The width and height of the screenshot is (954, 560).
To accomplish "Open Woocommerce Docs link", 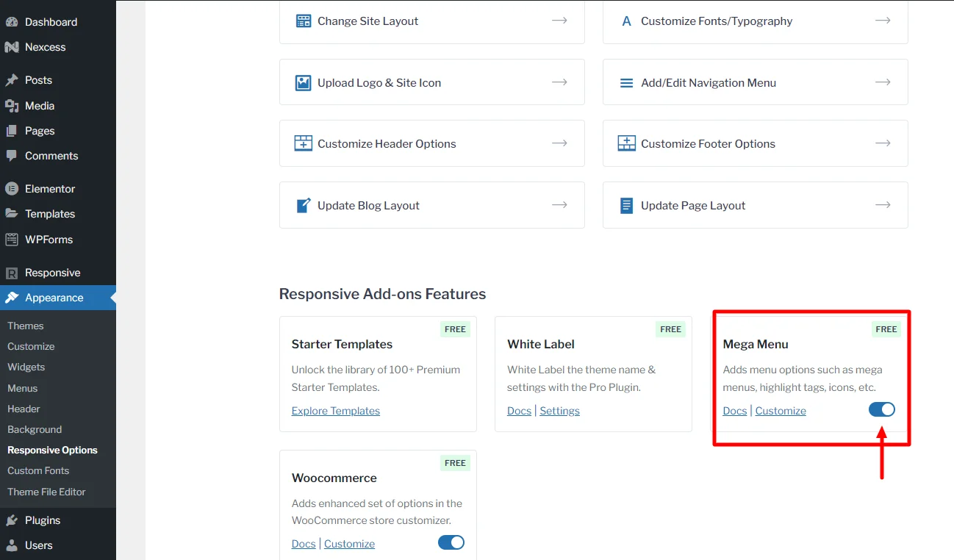I will coord(304,544).
